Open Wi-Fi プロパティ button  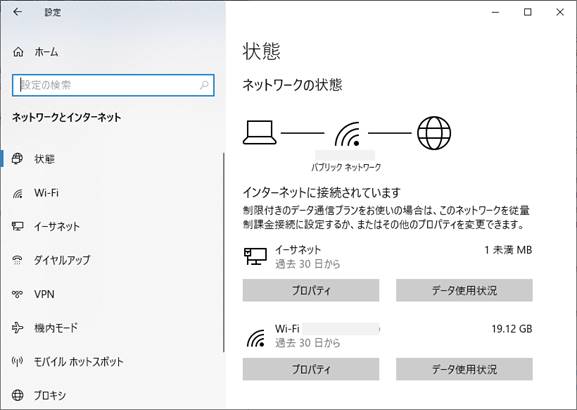(x=311, y=369)
